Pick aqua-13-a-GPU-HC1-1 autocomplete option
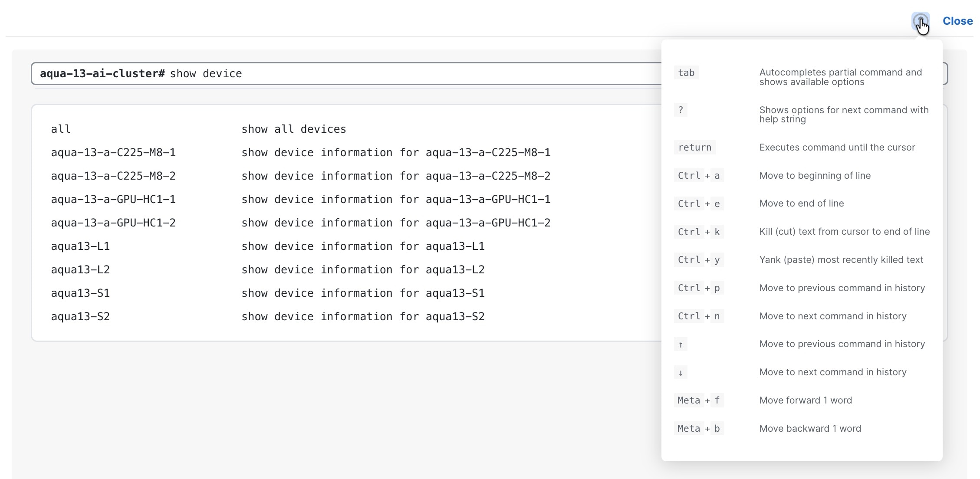 coord(113,200)
